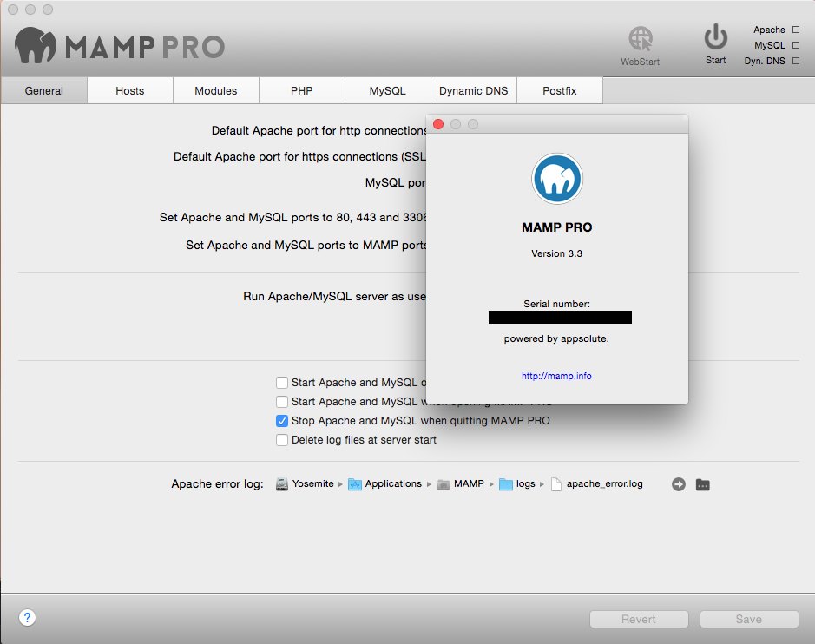This screenshot has height=644, width=815.
Task: Enable Start Apache and MySQL first checkbox
Action: [x=282, y=383]
